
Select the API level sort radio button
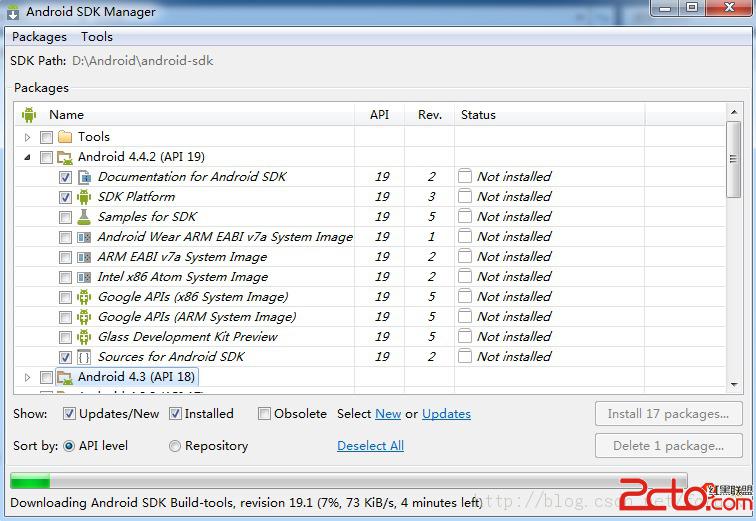[69, 446]
